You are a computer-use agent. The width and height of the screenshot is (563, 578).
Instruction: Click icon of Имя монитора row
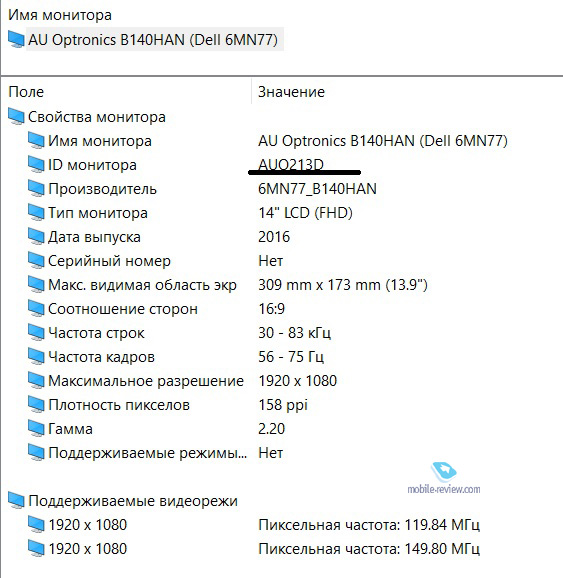[36, 140]
